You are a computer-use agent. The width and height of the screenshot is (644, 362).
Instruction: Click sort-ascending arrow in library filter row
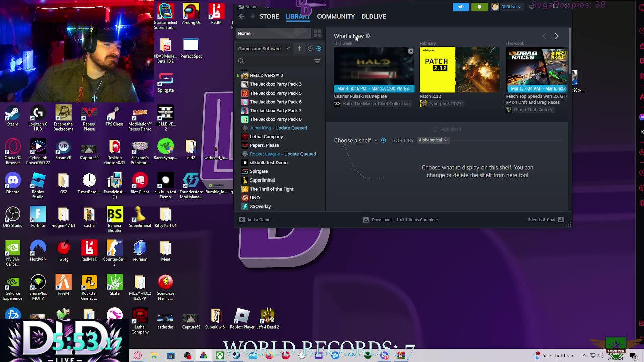pyautogui.click(x=299, y=49)
